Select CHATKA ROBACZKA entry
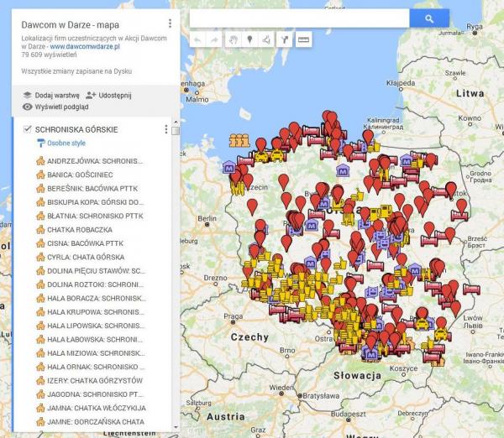This screenshot has height=438, width=504. (x=80, y=230)
